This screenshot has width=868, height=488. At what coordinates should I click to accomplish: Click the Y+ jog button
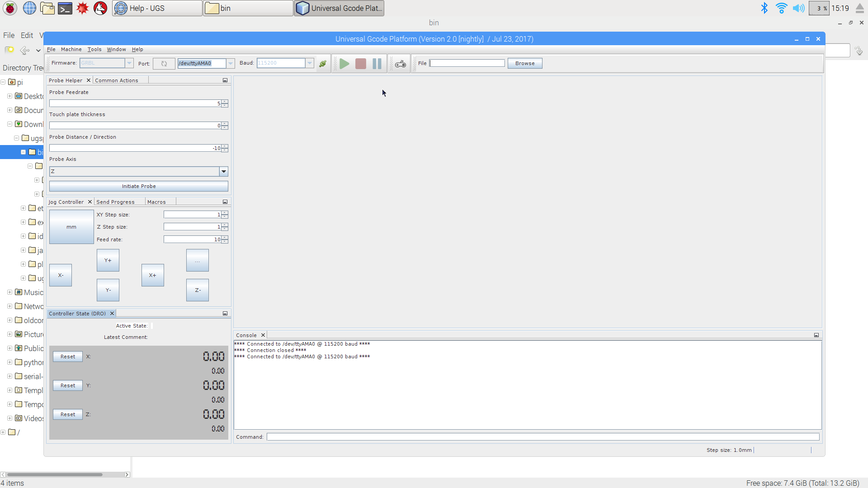point(108,260)
